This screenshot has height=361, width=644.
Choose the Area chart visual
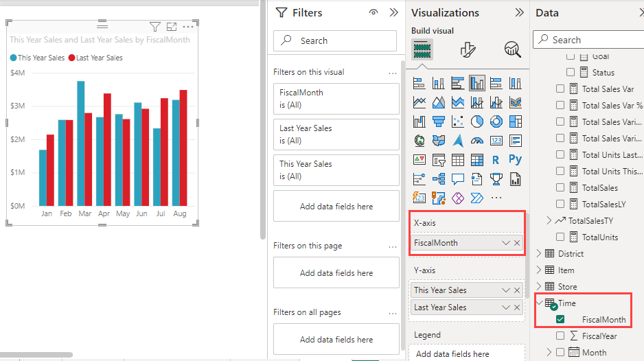[x=438, y=102]
